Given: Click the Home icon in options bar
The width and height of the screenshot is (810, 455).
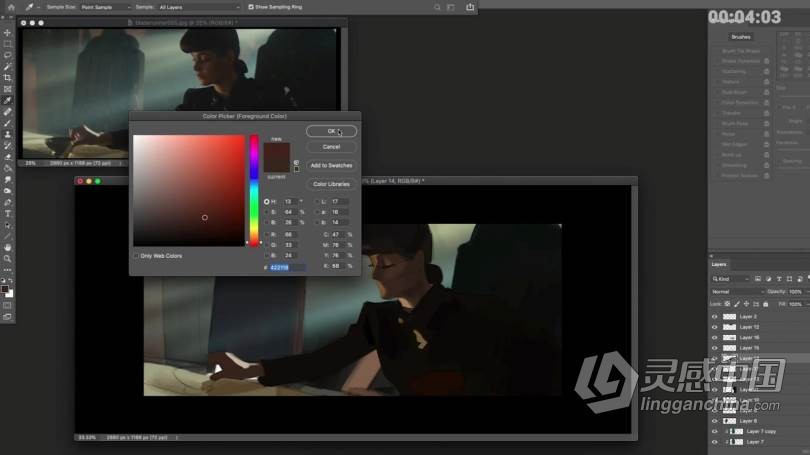Looking at the screenshot, I should pyautogui.click(x=11, y=7).
